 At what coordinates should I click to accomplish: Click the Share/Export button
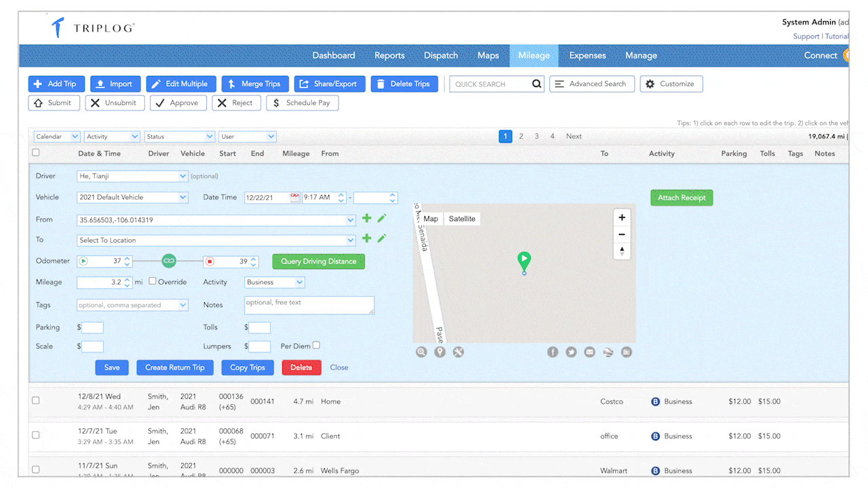coord(330,84)
